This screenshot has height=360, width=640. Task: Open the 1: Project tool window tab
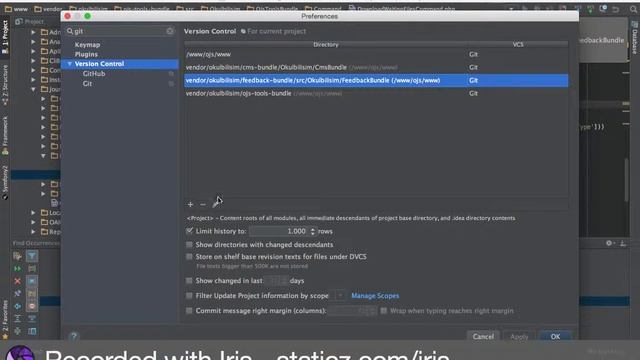5,37
